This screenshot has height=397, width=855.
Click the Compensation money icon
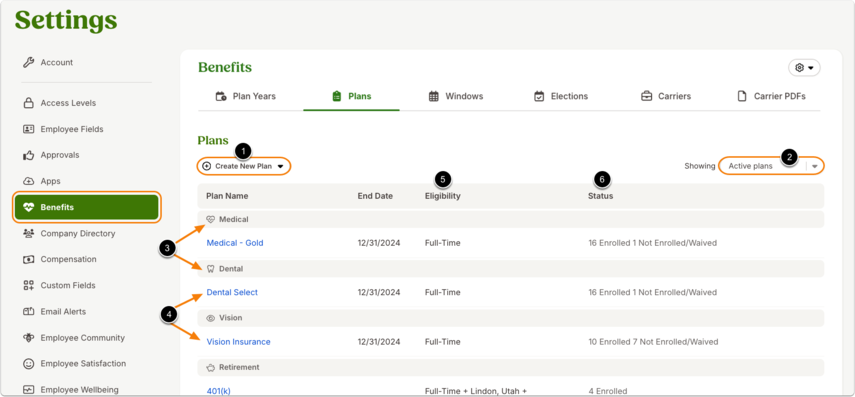tap(28, 260)
